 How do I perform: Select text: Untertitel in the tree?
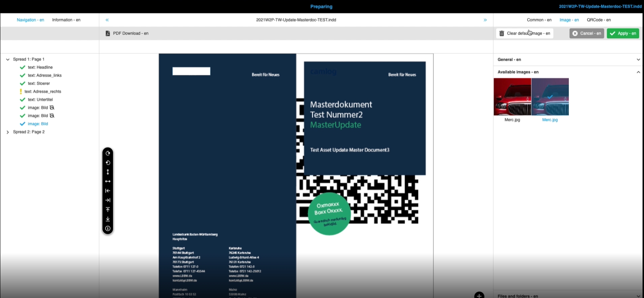point(40,99)
